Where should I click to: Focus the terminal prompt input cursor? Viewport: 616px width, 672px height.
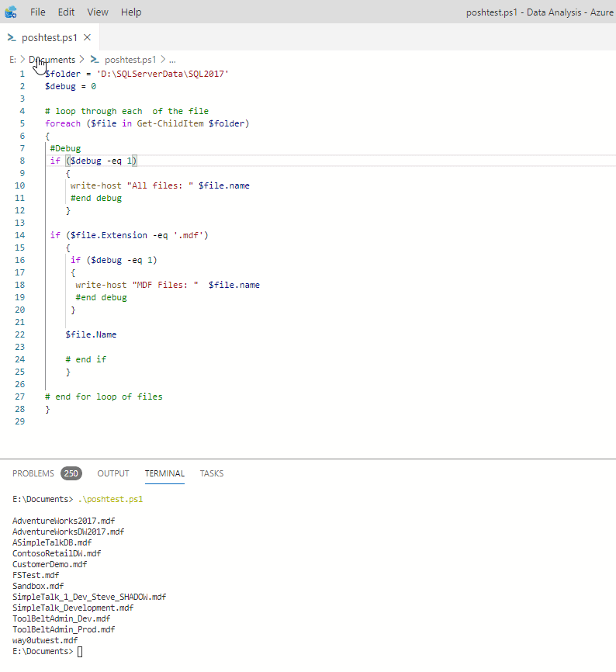pos(80,651)
